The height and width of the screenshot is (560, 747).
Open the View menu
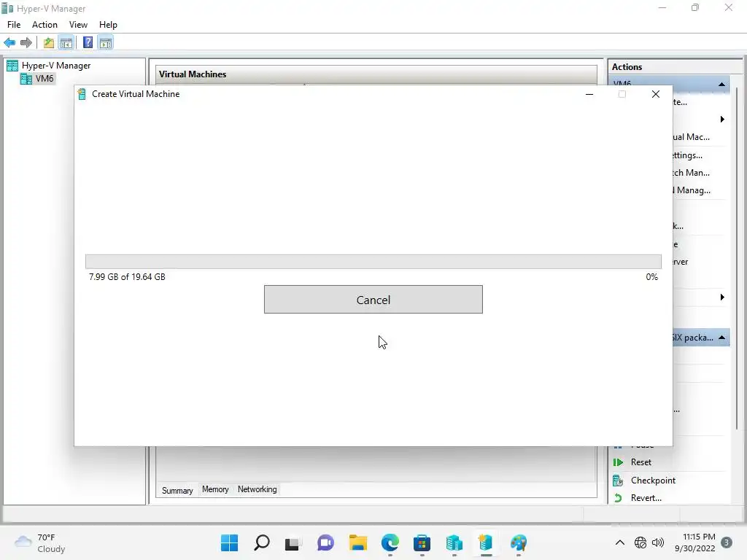point(78,25)
